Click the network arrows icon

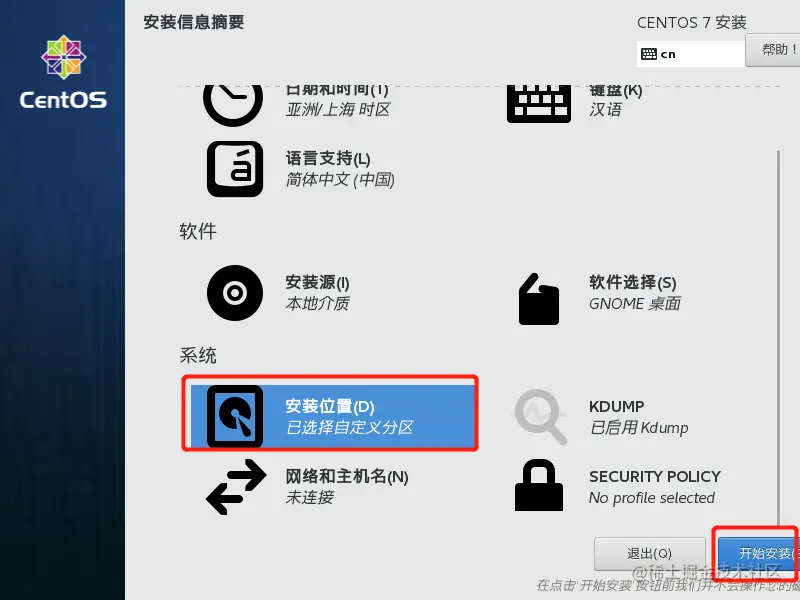coord(236,487)
